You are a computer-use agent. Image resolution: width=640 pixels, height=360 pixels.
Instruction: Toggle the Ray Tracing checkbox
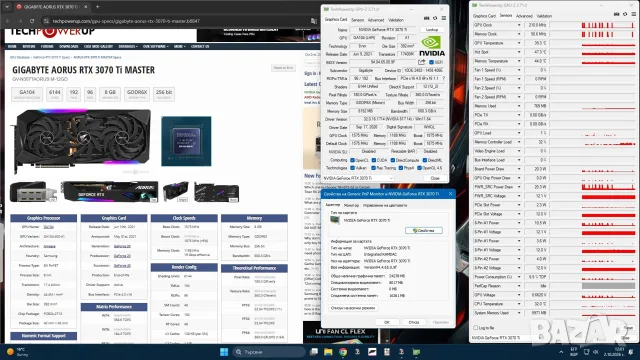click(x=373, y=168)
